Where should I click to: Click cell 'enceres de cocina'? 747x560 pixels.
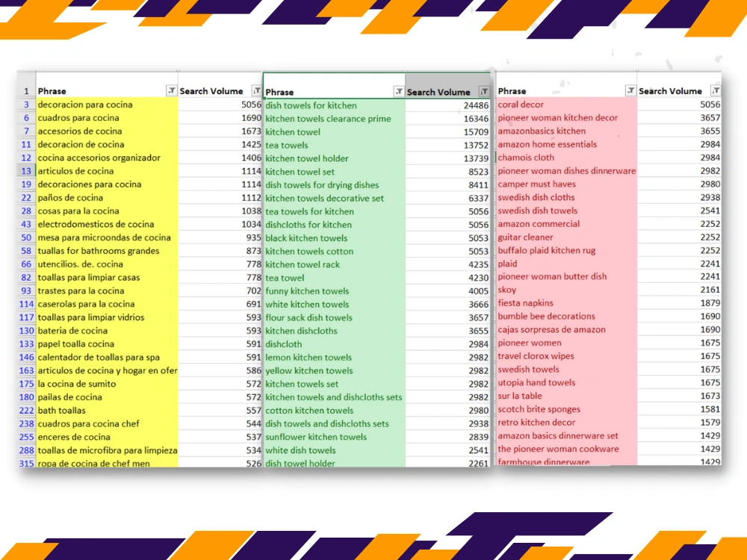107,437
